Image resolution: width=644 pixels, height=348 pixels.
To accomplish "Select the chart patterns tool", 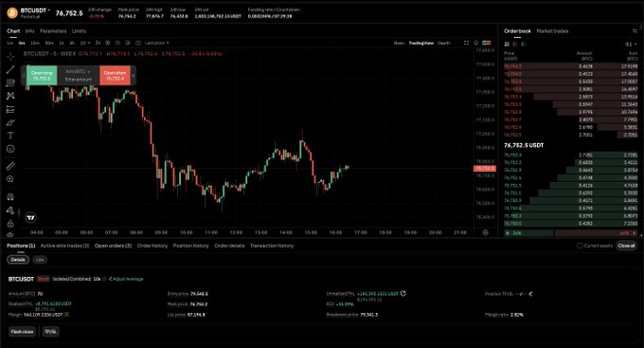I will (10, 96).
